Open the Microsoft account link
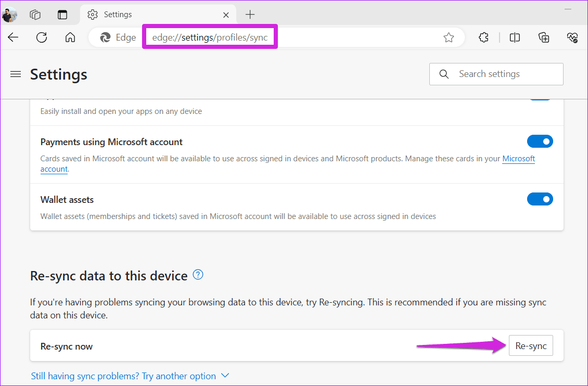Viewport: 588px width, 386px height. coord(518,158)
